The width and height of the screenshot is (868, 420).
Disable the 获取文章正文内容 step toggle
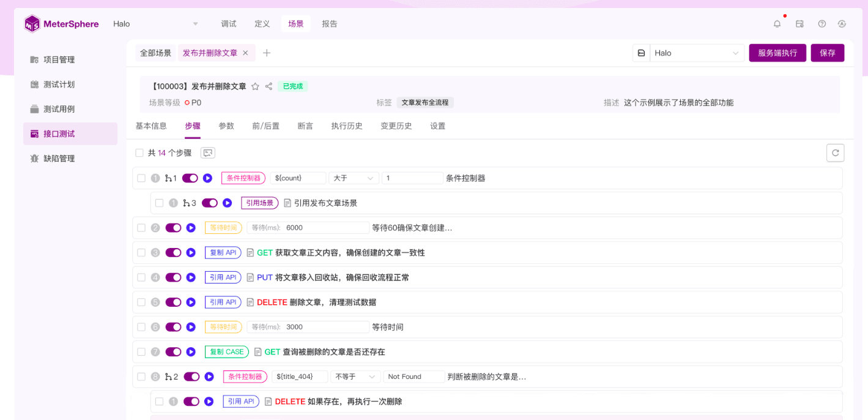[x=173, y=252]
